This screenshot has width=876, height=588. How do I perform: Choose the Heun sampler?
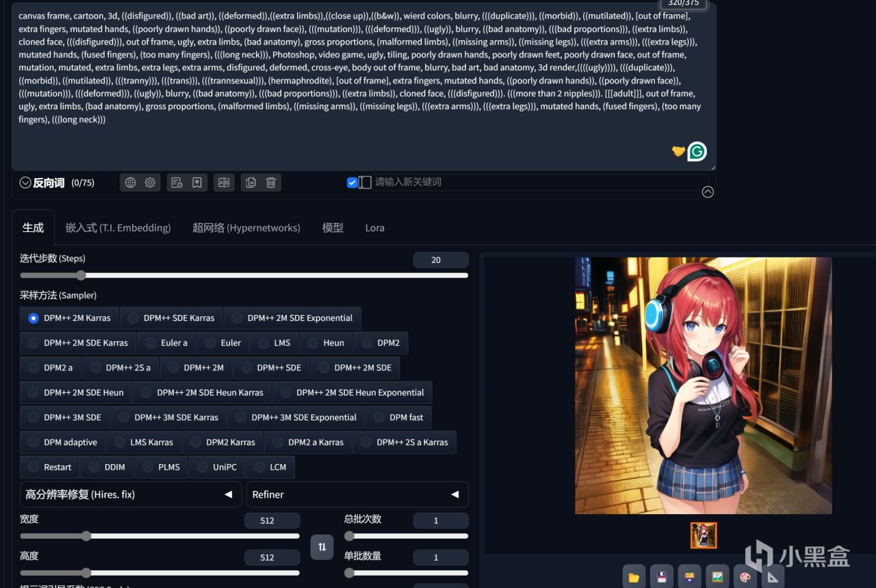click(326, 343)
